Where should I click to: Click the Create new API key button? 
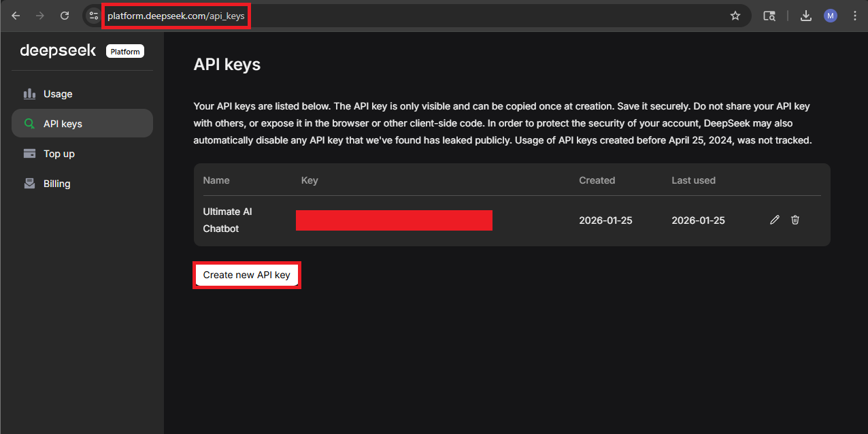[x=246, y=275]
